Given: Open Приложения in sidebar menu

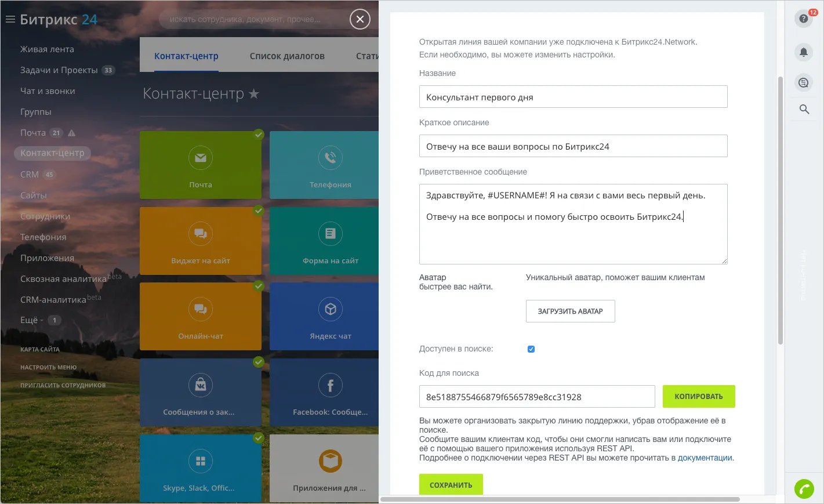Looking at the screenshot, I should click(x=47, y=258).
